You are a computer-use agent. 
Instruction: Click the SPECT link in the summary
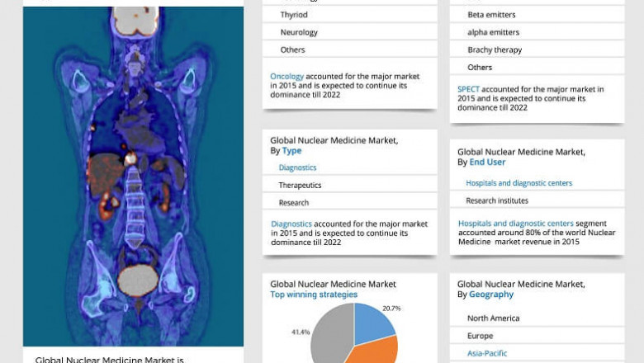coord(468,89)
